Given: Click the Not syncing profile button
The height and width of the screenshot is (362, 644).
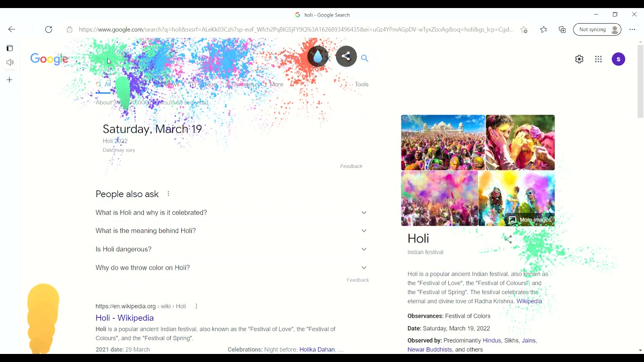Looking at the screenshot, I should click(x=597, y=30).
